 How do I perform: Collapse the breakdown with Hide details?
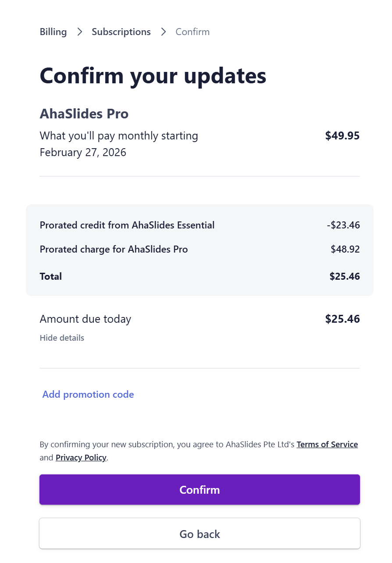click(62, 338)
